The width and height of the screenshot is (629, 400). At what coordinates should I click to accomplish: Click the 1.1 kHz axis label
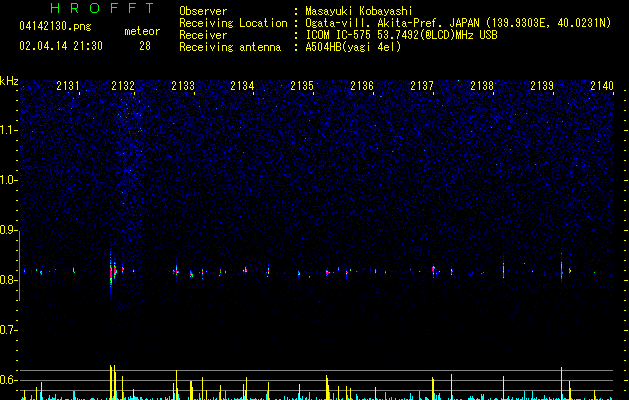pos(9,130)
